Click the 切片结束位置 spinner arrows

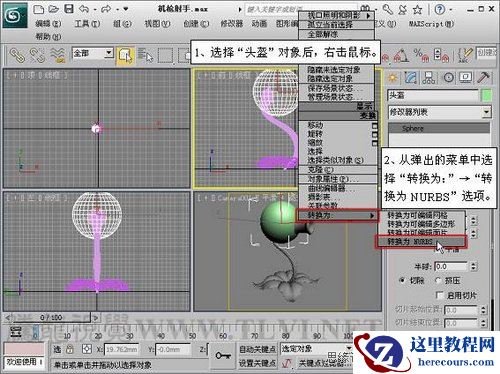(x=483, y=323)
